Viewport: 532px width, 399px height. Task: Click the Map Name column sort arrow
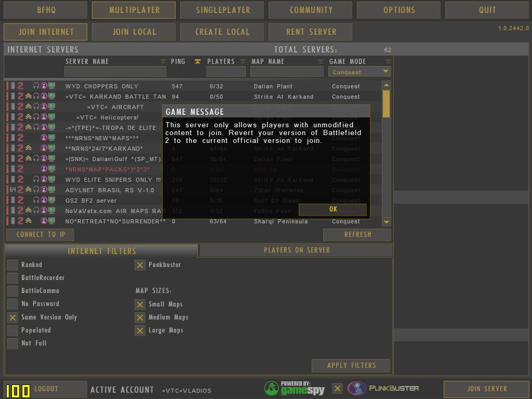(x=321, y=61)
